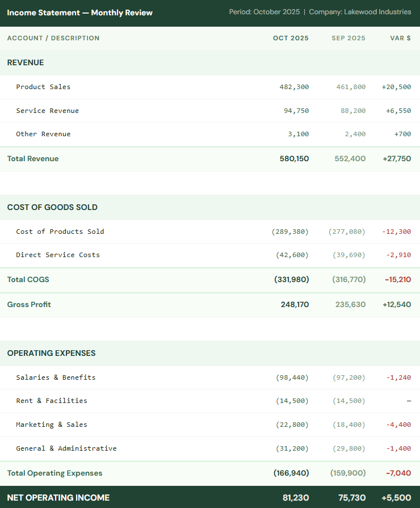Click the Total Operating Expenses label
This screenshot has height=508, width=420.
point(54,473)
